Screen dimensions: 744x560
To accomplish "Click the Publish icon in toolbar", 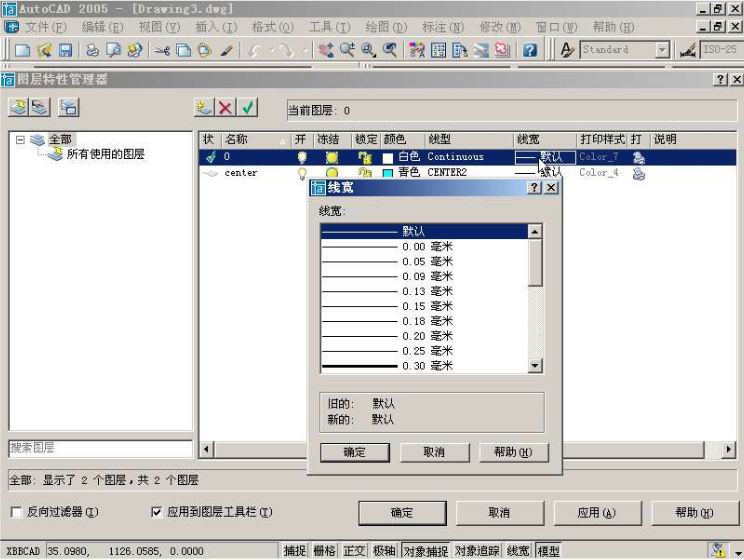I will pos(135,49).
